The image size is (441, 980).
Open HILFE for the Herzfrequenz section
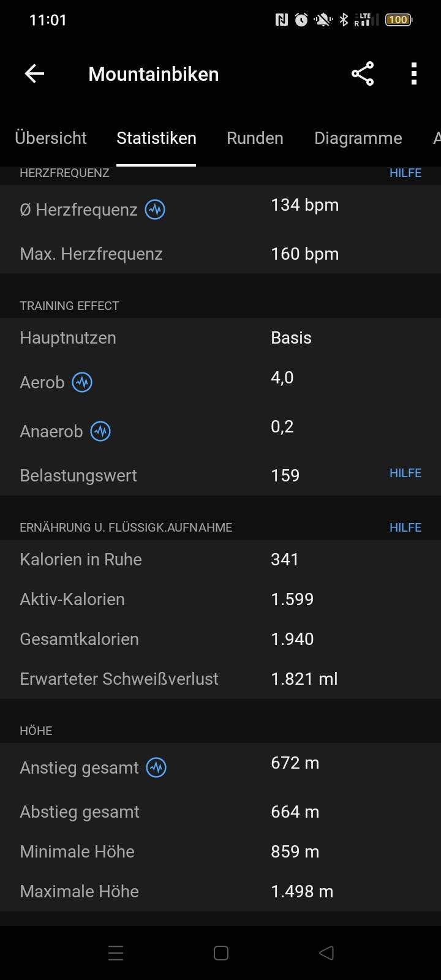[x=405, y=173]
